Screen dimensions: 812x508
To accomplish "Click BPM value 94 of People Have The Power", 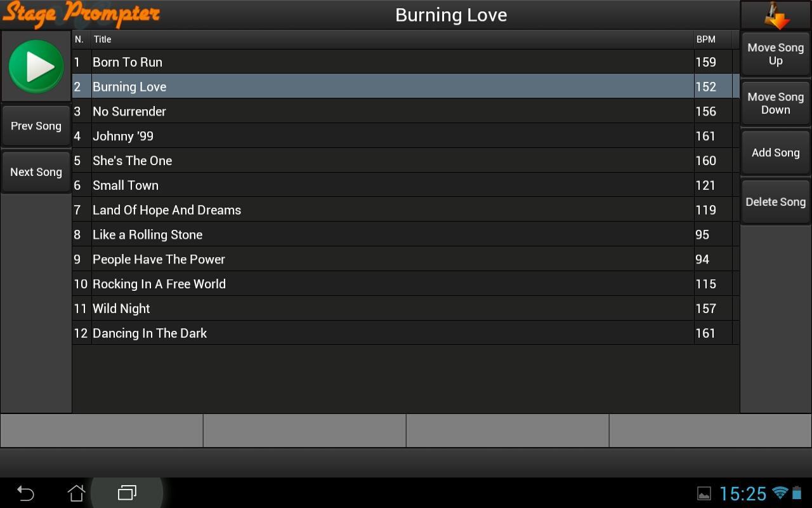I will [x=702, y=260].
